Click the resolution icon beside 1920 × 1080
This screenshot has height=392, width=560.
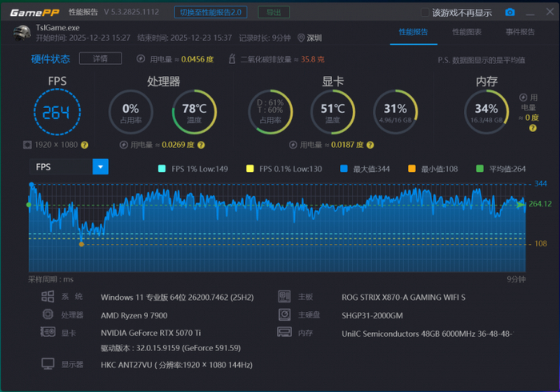(27, 145)
